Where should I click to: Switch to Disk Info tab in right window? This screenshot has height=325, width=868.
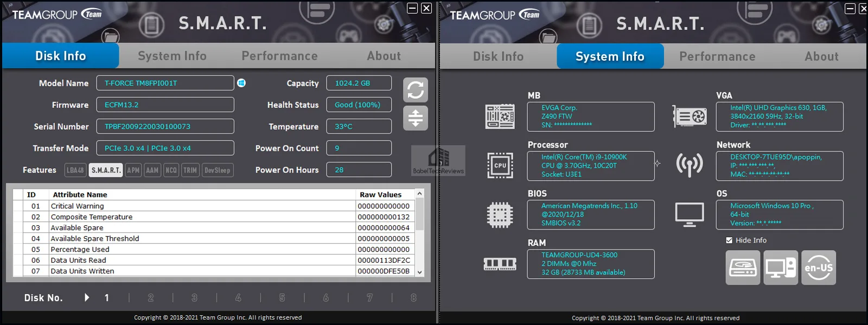[x=498, y=56]
